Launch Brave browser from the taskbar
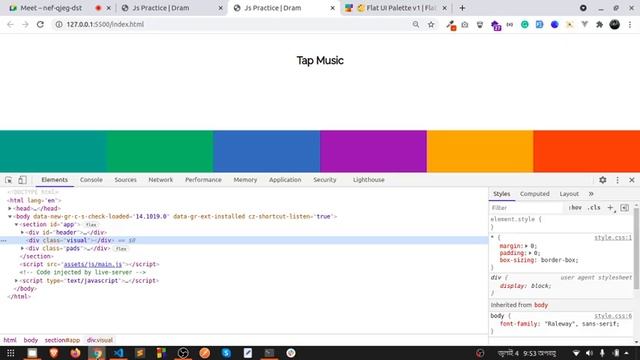640x360 pixels. point(53,353)
